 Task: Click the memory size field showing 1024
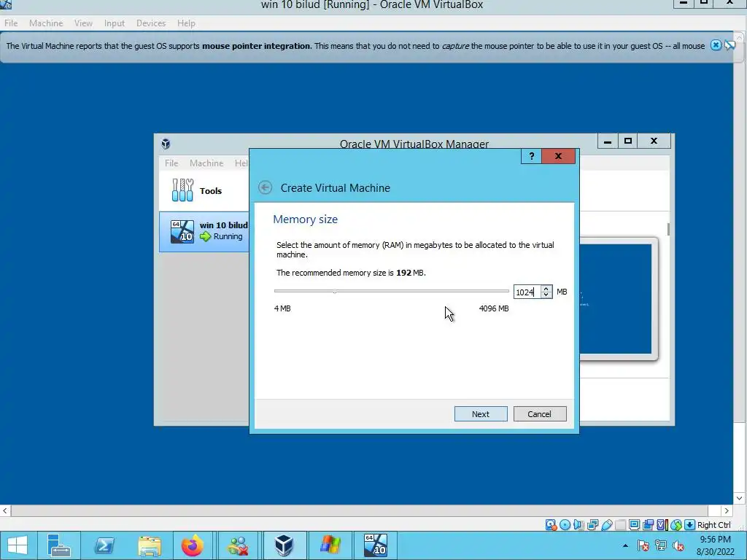(x=527, y=292)
